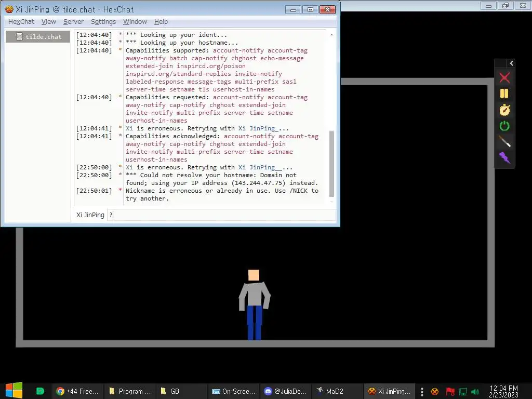
Task: Click the message input field in HexChat
Action: pyautogui.click(x=221, y=215)
